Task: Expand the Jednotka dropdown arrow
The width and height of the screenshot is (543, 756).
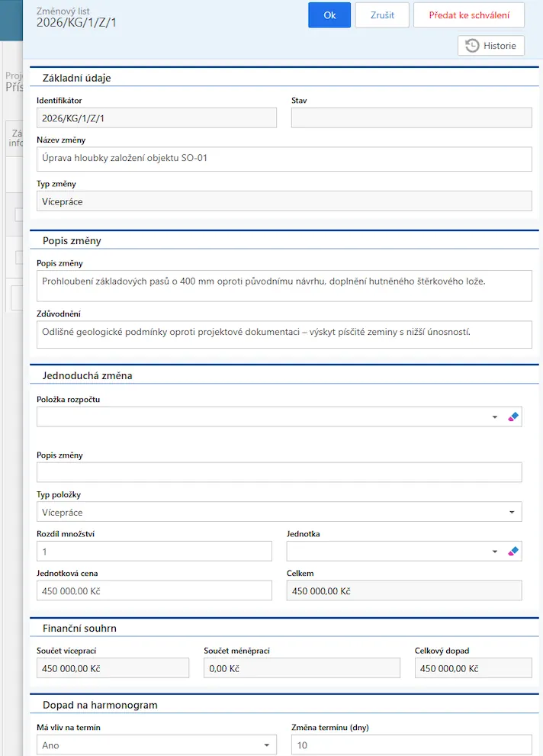Action: pos(494,552)
